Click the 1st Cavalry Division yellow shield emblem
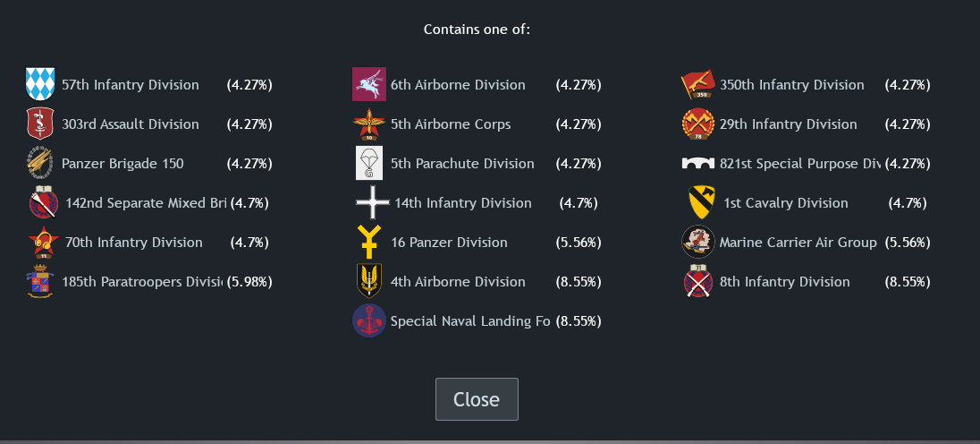The image size is (980, 444). tap(700, 203)
